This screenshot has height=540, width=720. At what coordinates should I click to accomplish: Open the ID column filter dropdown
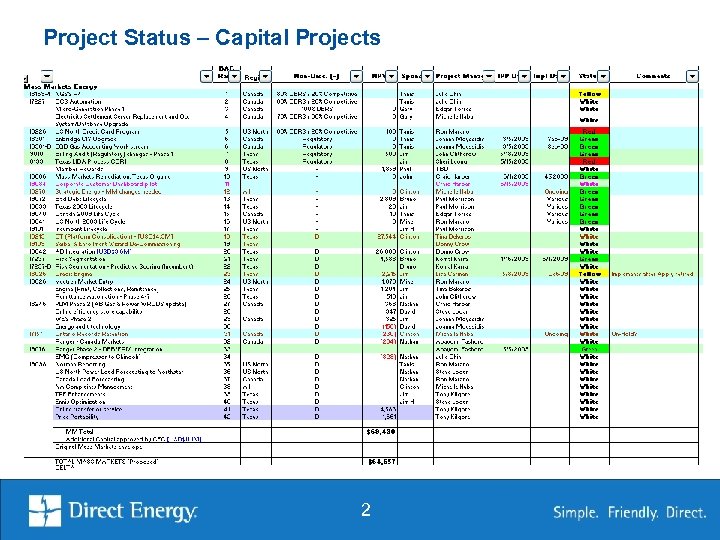47,76
